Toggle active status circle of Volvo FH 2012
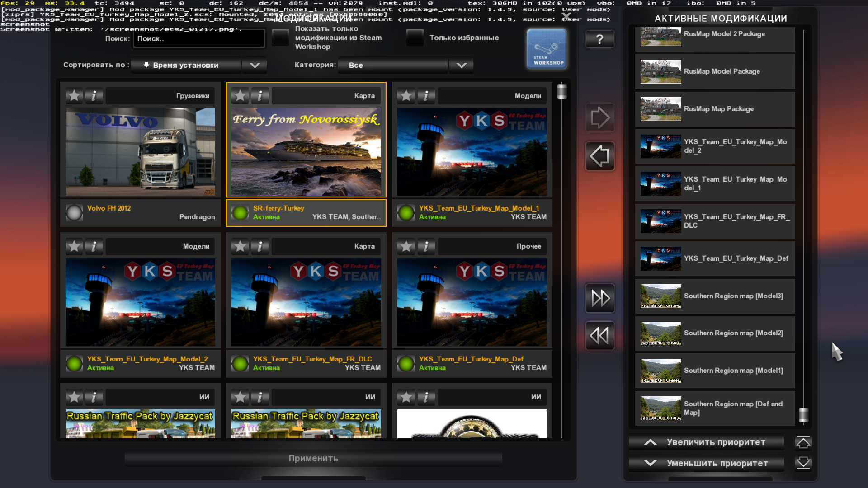The height and width of the screenshot is (488, 868). click(74, 213)
